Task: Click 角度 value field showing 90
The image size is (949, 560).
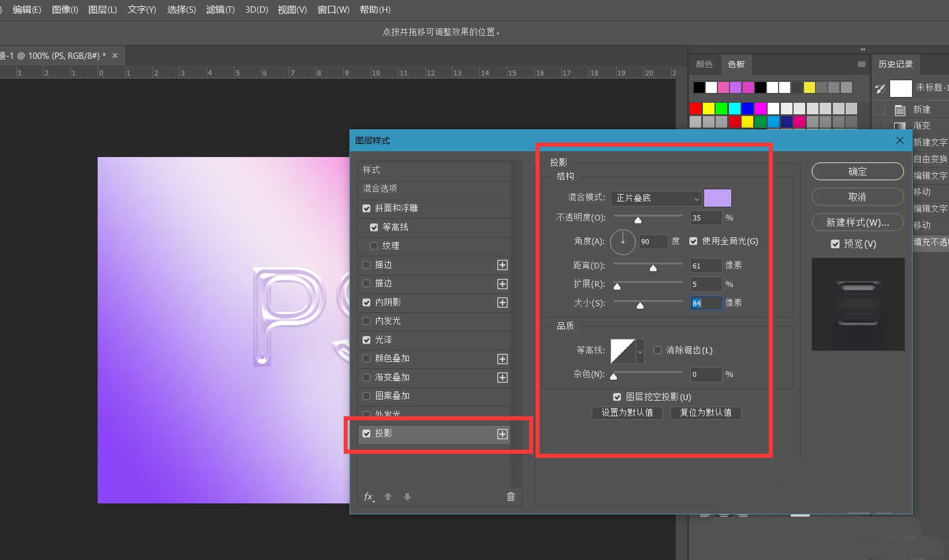Action: pos(654,242)
